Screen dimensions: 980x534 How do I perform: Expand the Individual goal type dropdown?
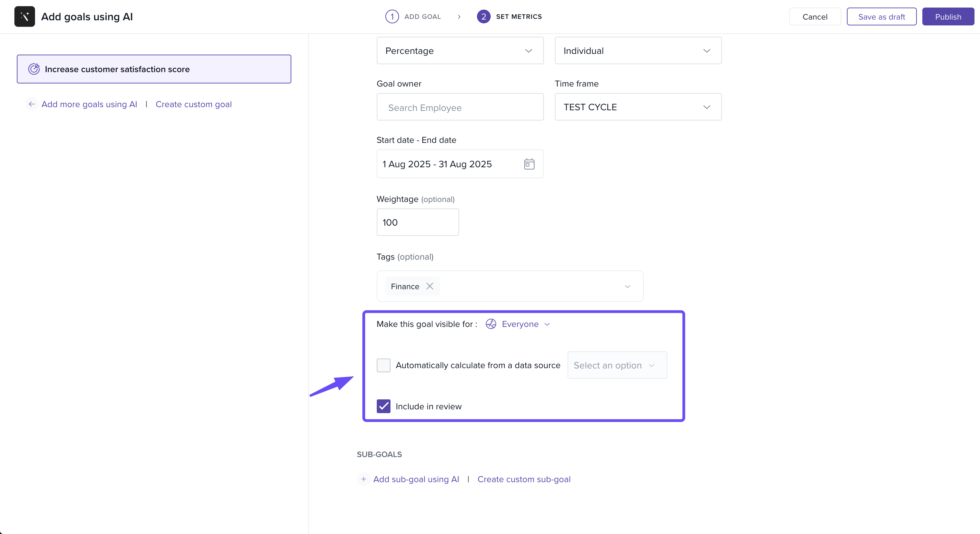click(638, 50)
